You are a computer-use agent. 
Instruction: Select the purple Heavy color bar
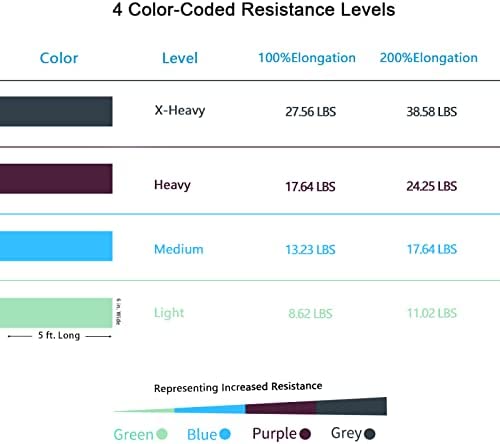tap(56, 179)
